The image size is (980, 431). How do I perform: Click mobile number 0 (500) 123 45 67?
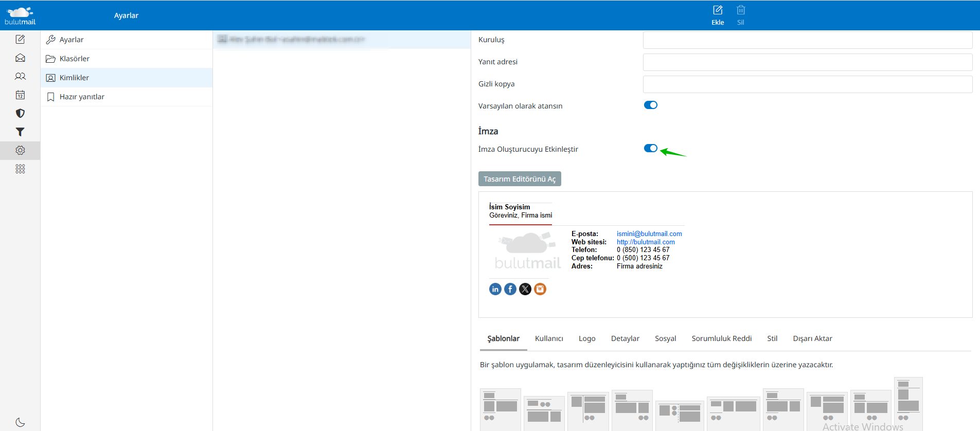[x=643, y=258]
